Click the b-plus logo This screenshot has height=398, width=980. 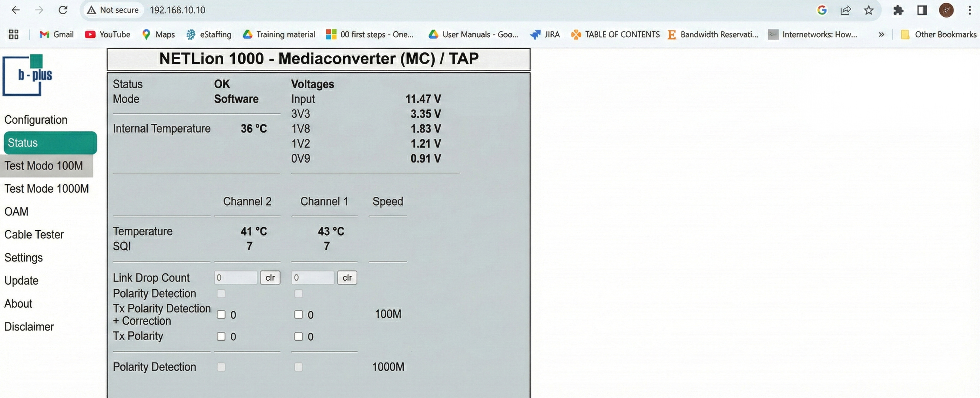point(28,75)
